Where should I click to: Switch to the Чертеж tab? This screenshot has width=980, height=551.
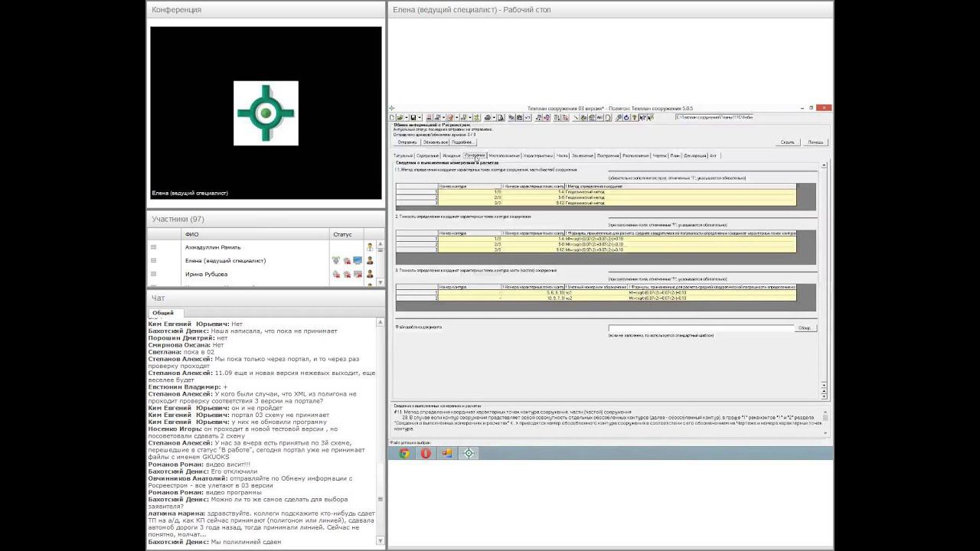pyautogui.click(x=660, y=155)
